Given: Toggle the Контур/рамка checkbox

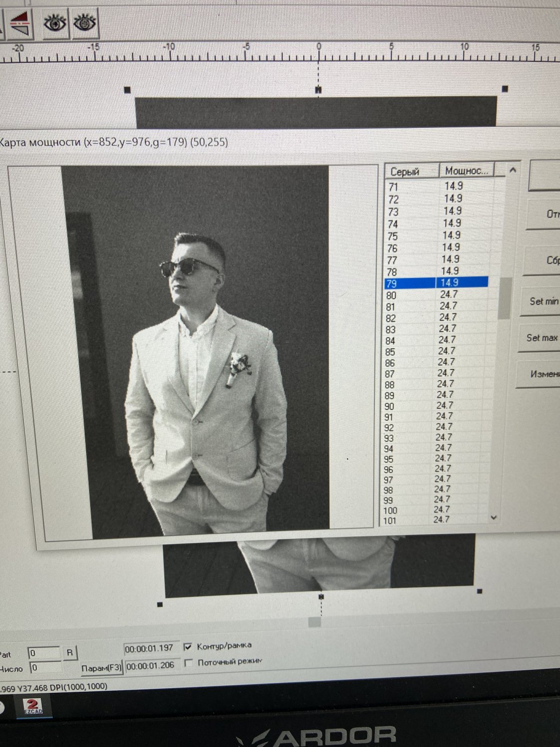Looking at the screenshot, I should pyautogui.click(x=188, y=647).
